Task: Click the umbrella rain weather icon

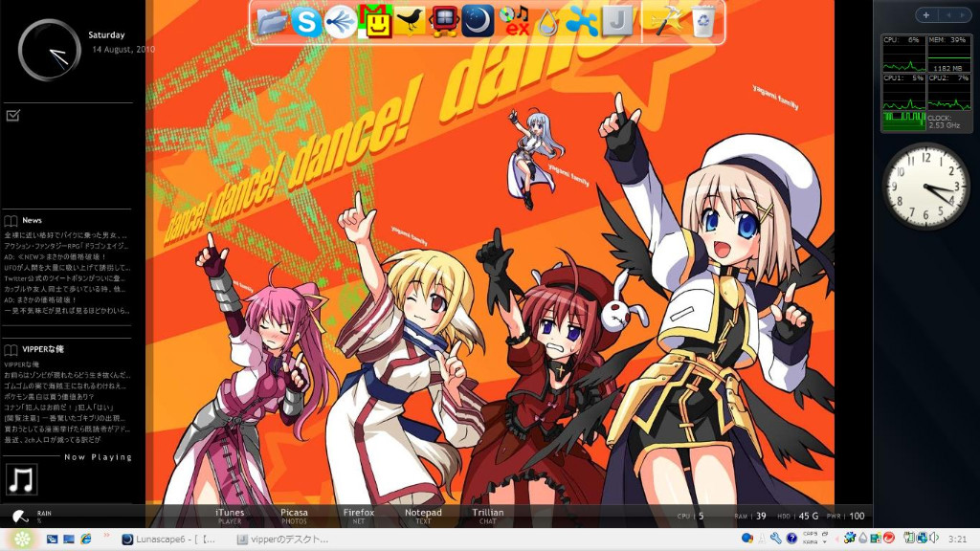Action: (21, 517)
